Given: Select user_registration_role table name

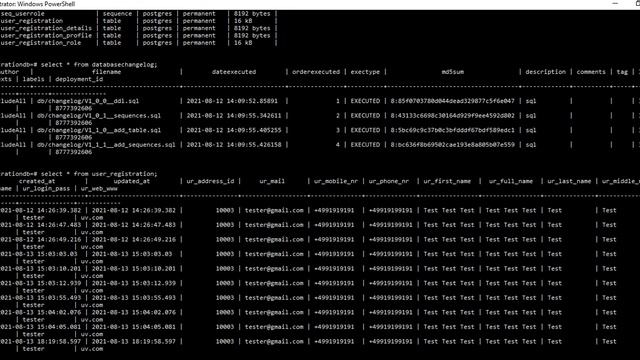Looking at the screenshot, I should (41, 43).
